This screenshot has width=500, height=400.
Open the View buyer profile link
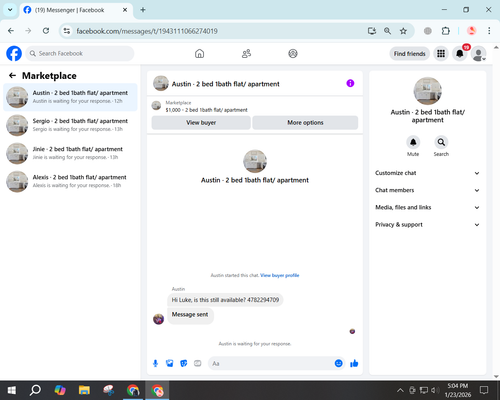(x=279, y=275)
